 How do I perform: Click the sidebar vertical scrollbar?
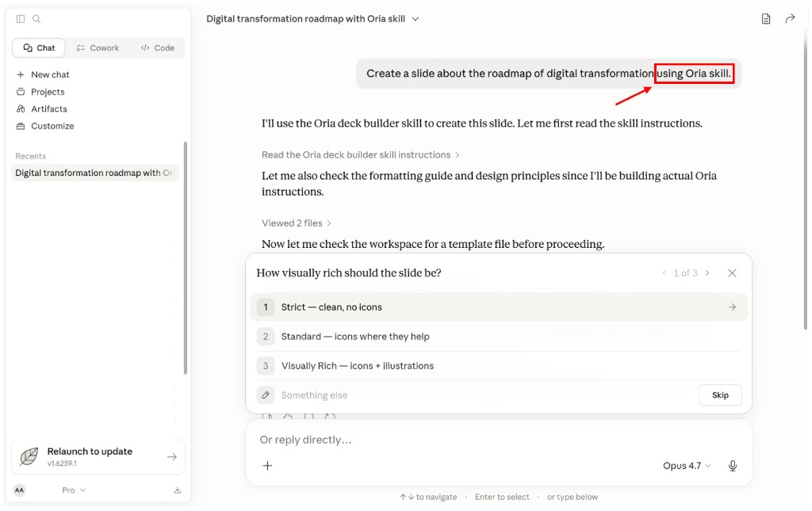[186, 257]
